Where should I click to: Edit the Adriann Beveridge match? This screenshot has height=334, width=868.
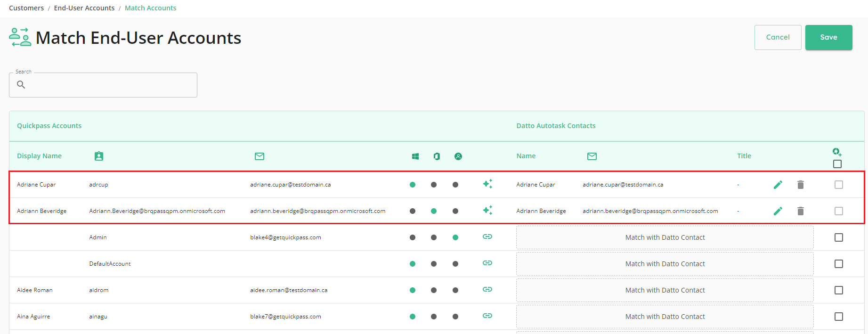[778, 211]
